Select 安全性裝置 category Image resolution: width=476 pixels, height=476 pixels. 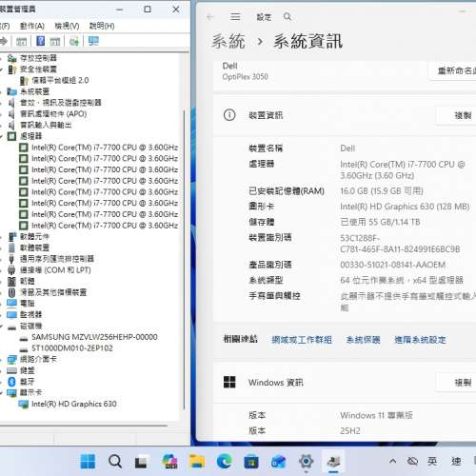coord(38,69)
